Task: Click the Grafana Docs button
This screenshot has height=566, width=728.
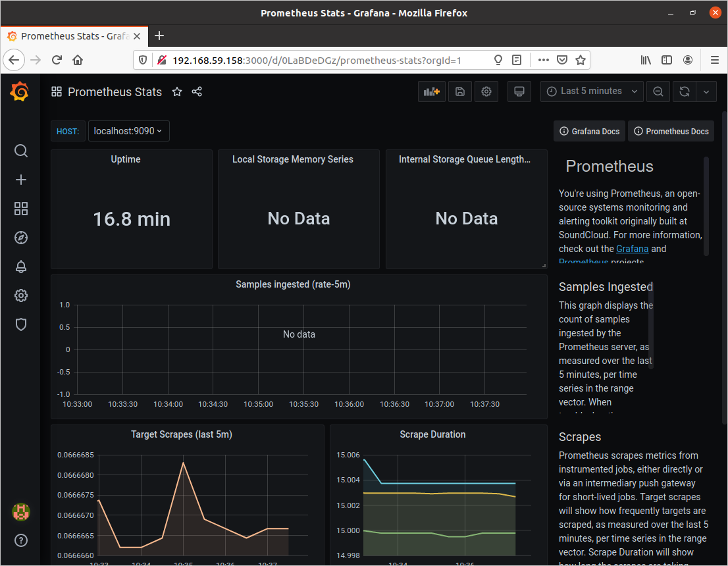Action: tap(589, 132)
